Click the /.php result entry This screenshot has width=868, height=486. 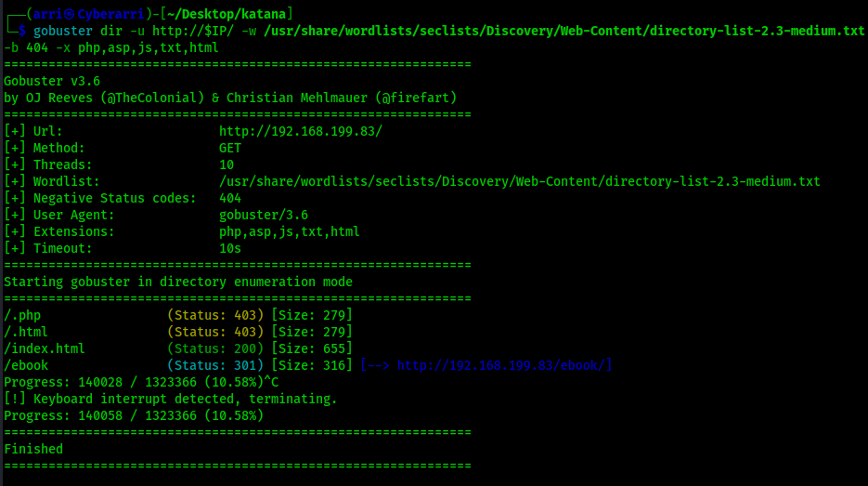pos(22,315)
